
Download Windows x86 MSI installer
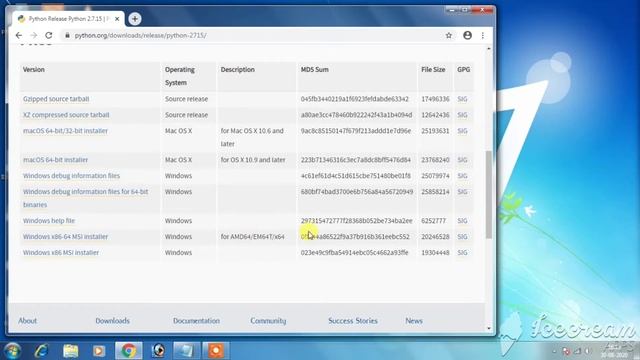coord(61,252)
